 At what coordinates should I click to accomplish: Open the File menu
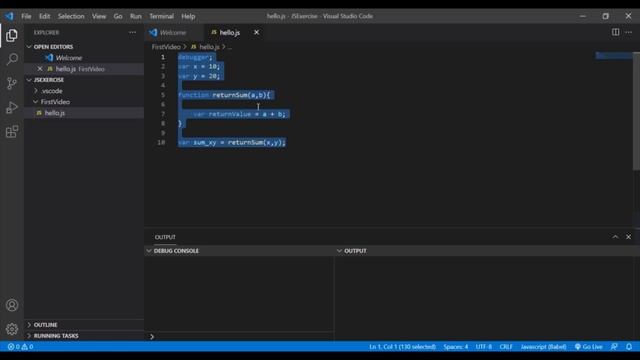pyautogui.click(x=26, y=16)
